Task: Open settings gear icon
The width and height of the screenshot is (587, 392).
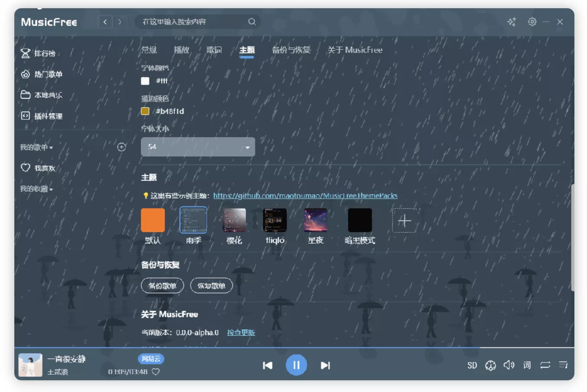Action: click(532, 22)
